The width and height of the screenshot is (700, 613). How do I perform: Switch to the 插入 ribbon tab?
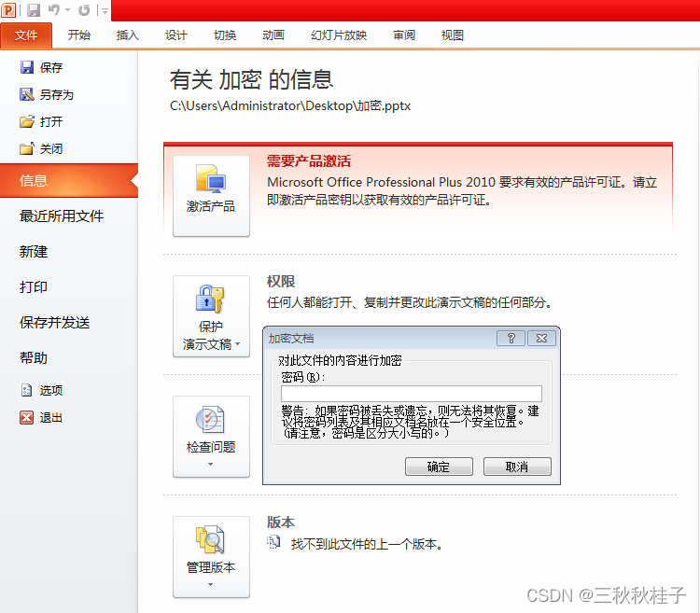[x=127, y=35]
